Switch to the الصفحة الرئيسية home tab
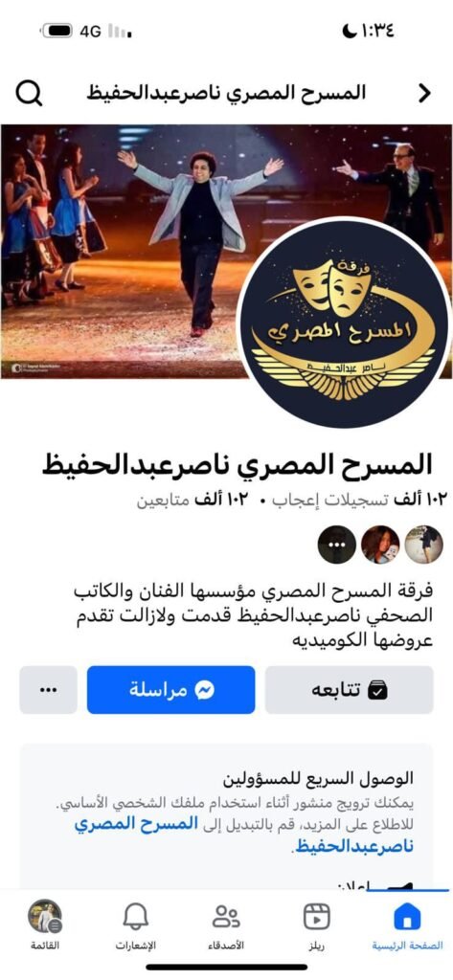The height and width of the screenshot is (980, 453). pos(407,926)
